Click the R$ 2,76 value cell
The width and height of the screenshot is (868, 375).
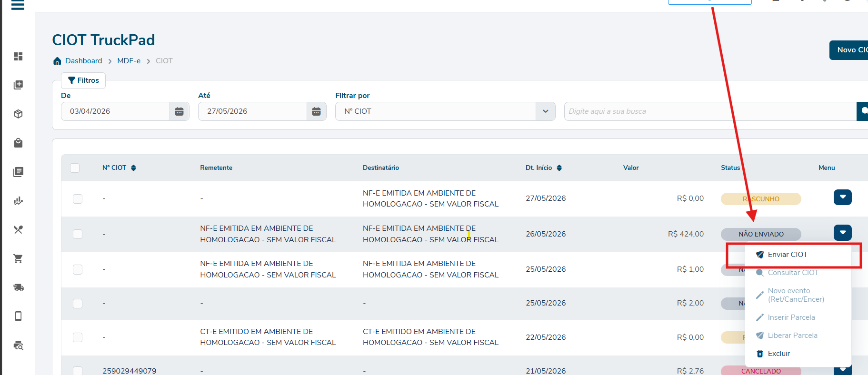[x=690, y=371]
